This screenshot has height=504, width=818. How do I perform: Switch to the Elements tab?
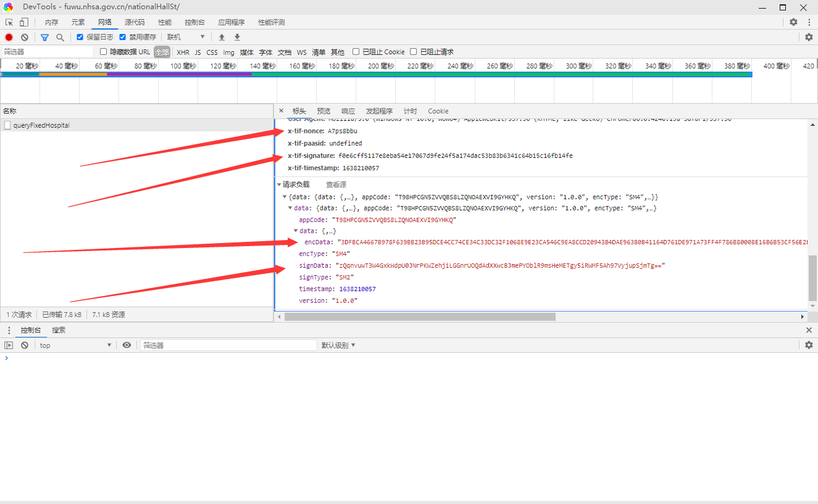[78, 22]
